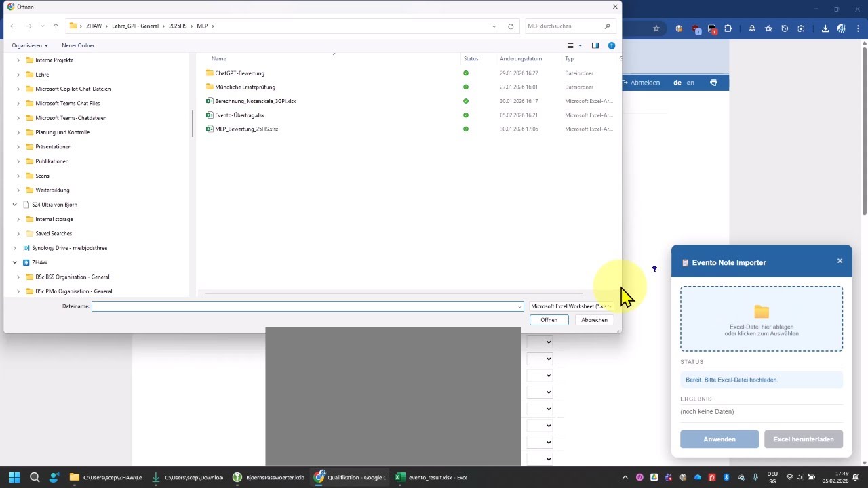Click the Chrome bookmark star icon
Screen dimensions: 868x488
pyautogui.click(x=656, y=28)
